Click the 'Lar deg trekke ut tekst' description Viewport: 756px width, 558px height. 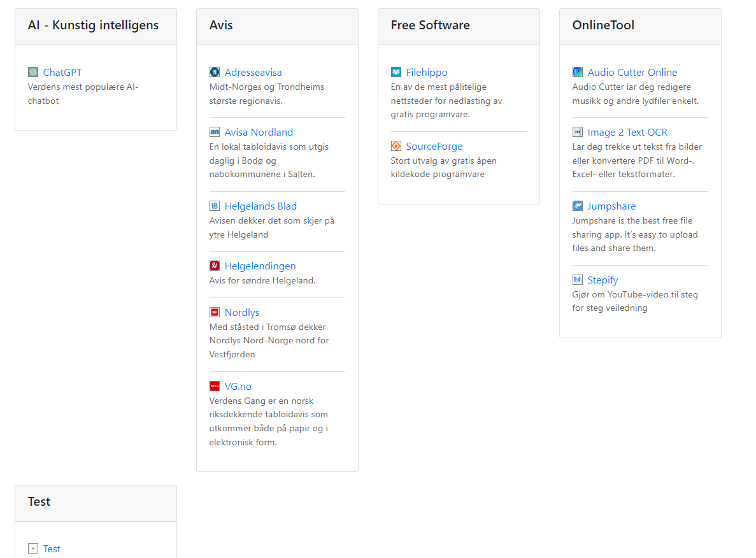tap(637, 160)
